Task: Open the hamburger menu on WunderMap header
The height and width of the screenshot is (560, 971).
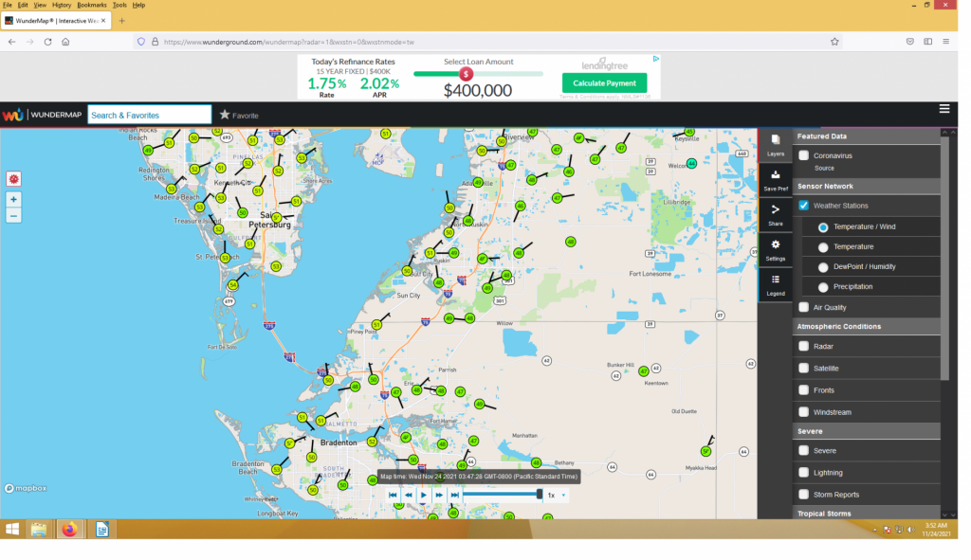Action: coord(944,109)
